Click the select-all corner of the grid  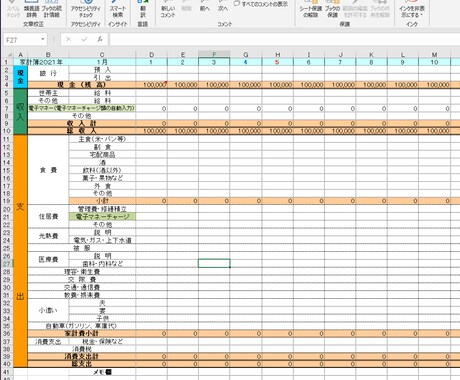point(8,55)
